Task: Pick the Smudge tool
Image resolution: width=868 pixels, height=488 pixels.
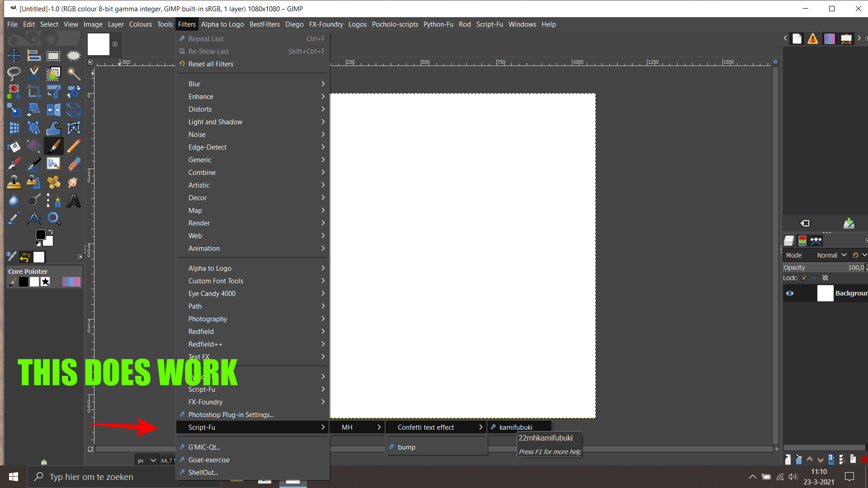Action: [x=73, y=182]
